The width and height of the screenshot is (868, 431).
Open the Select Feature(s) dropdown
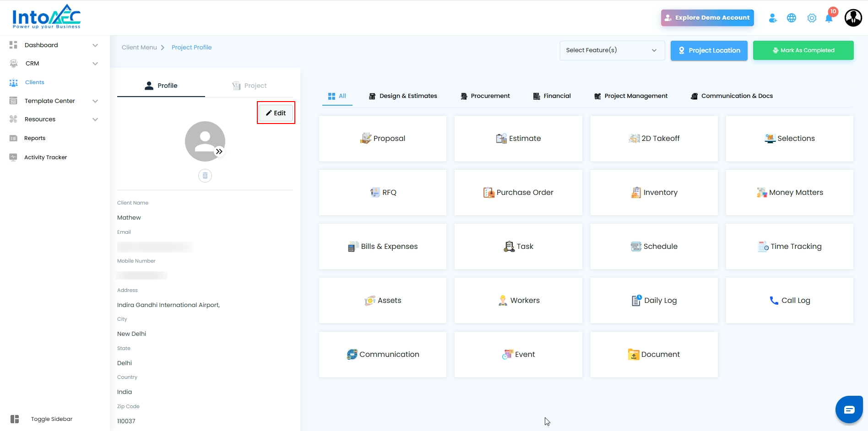pos(612,50)
